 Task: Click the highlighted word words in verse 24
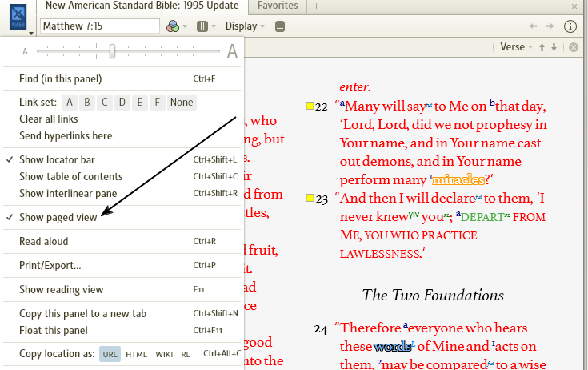coord(393,346)
